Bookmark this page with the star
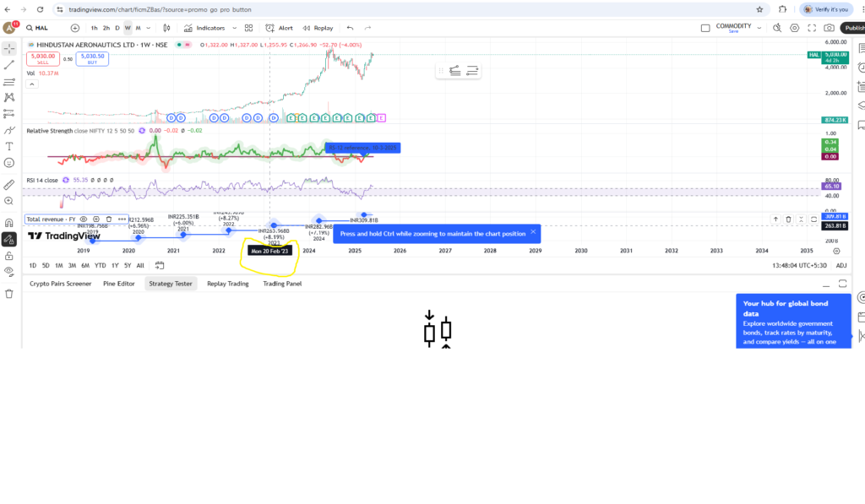Image resolution: width=865 pixels, height=504 pixels. [x=759, y=9]
